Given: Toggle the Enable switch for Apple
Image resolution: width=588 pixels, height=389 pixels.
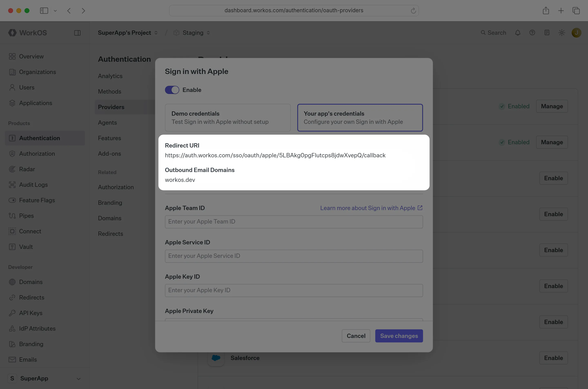Looking at the screenshot, I should [x=172, y=90].
